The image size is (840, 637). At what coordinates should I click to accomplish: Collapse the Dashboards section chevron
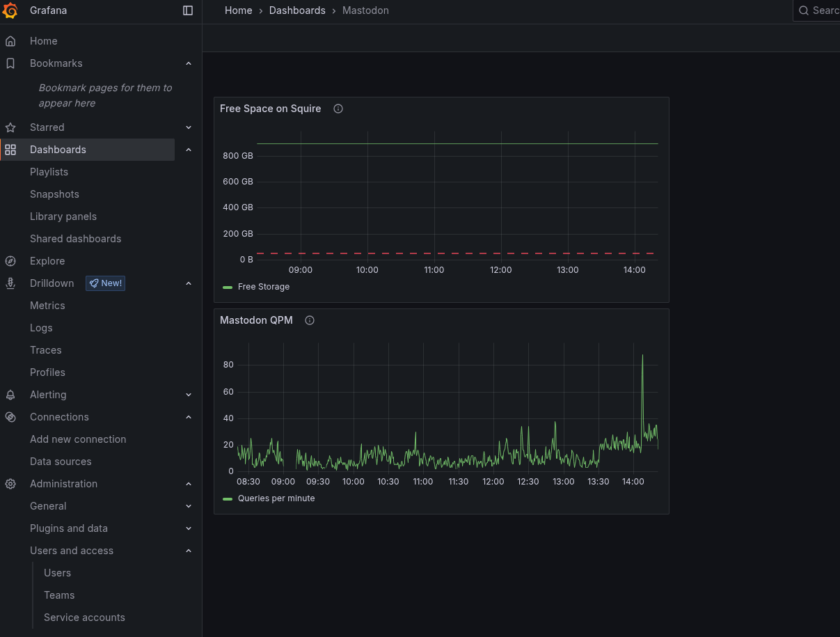click(x=189, y=150)
